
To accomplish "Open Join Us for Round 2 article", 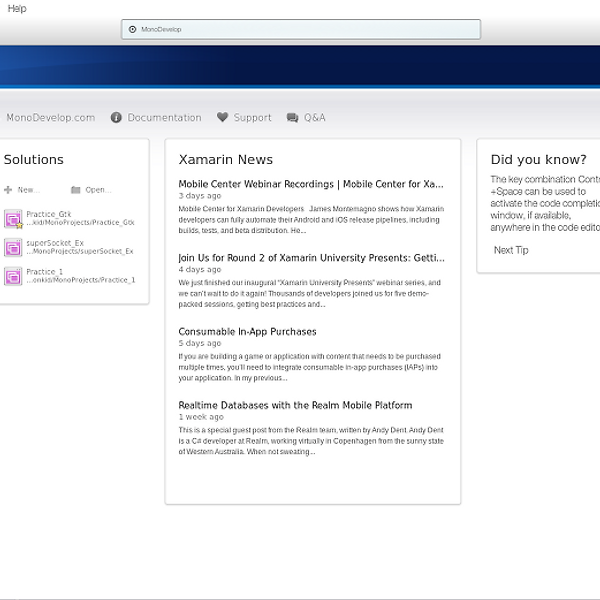I will point(311,258).
